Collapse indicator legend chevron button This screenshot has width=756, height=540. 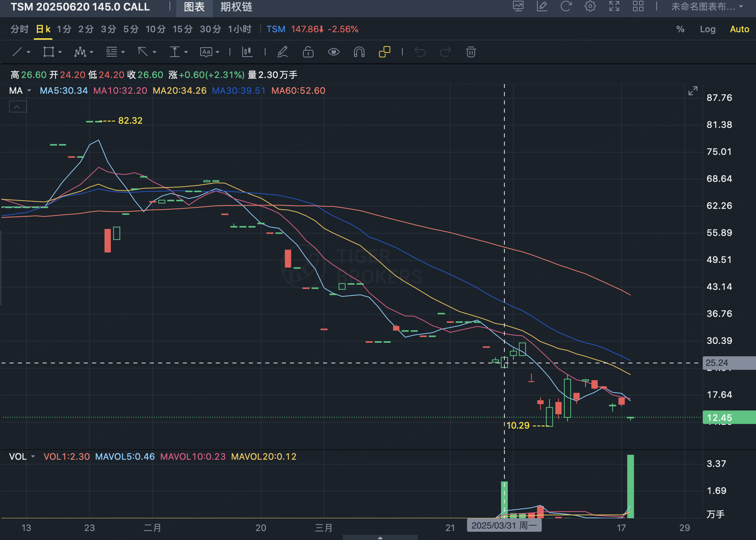point(18,107)
